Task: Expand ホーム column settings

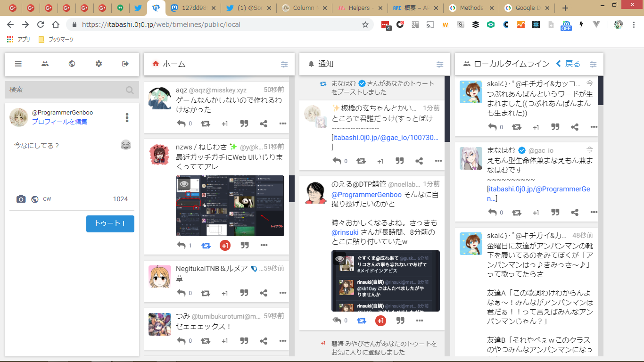Action: click(284, 65)
